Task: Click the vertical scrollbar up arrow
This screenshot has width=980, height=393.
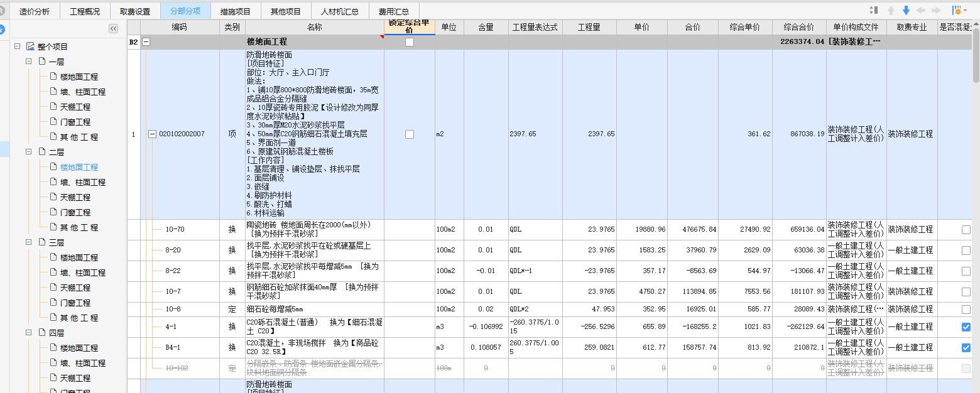Action: [976, 24]
